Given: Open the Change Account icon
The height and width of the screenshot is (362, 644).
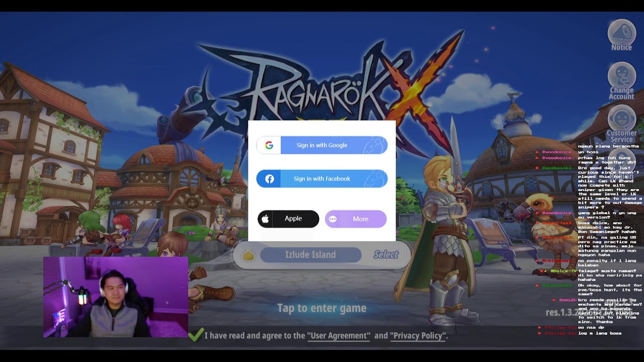Looking at the screenshot, I should pos(622,81).
